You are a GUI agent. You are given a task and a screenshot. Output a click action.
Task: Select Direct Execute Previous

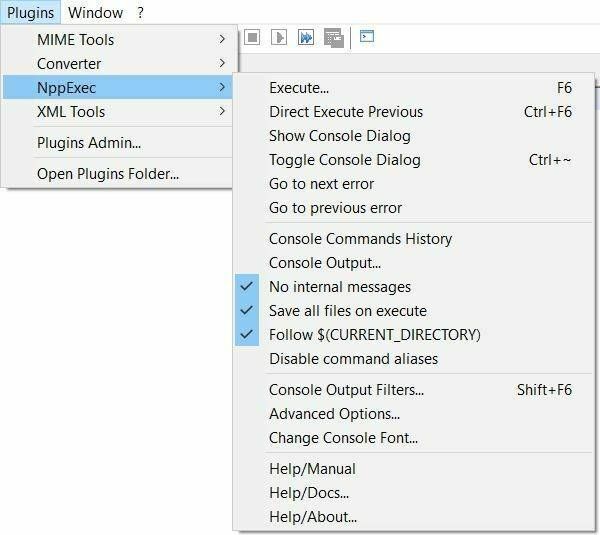pyautogui.click(x=414, y=112)
